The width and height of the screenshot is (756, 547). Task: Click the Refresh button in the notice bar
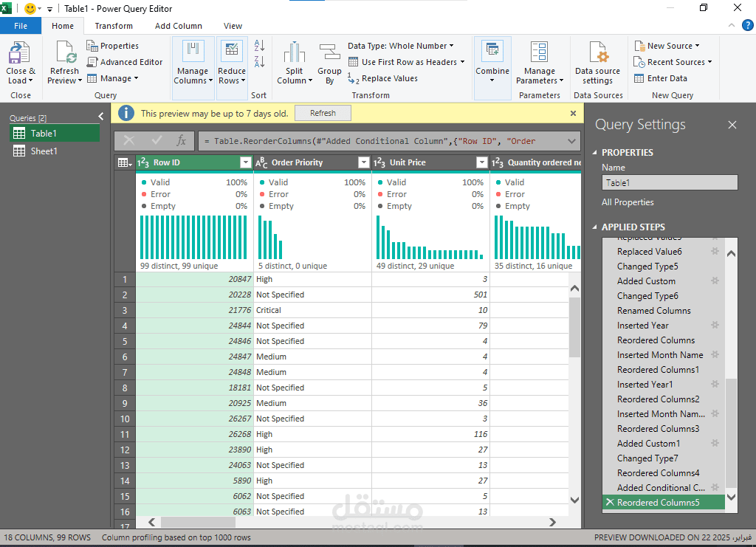(x=323, y=113)
